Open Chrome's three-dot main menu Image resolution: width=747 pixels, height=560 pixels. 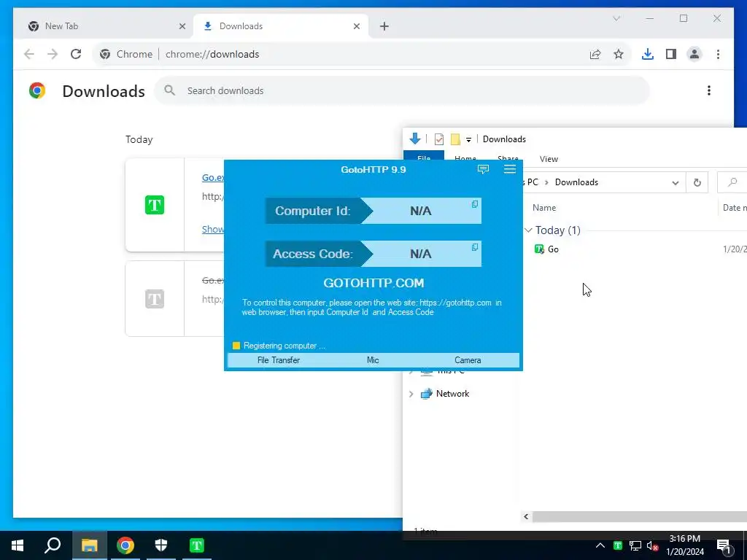click(718, 54)
